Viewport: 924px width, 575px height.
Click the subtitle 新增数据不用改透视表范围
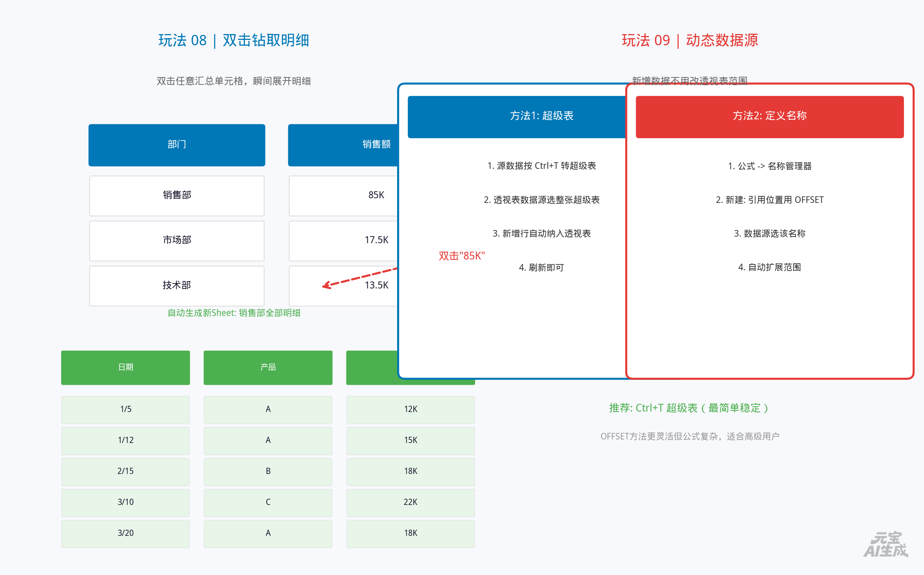coord(690,81)
